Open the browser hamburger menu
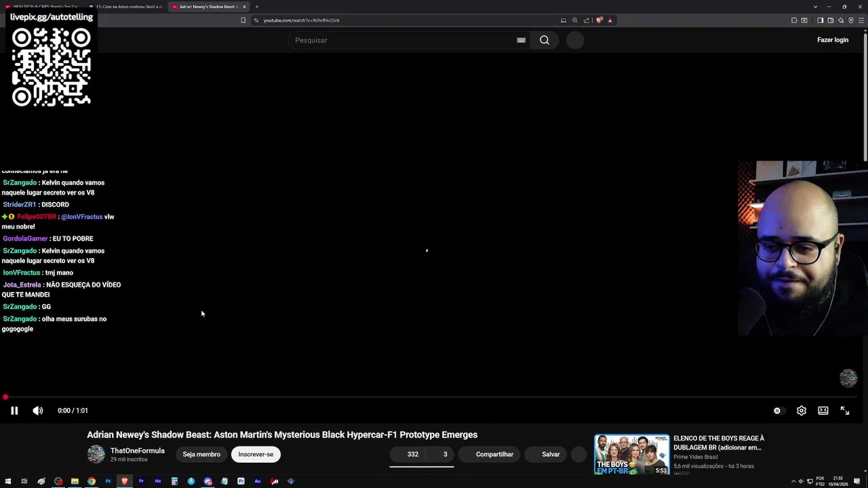 (861, 20)
